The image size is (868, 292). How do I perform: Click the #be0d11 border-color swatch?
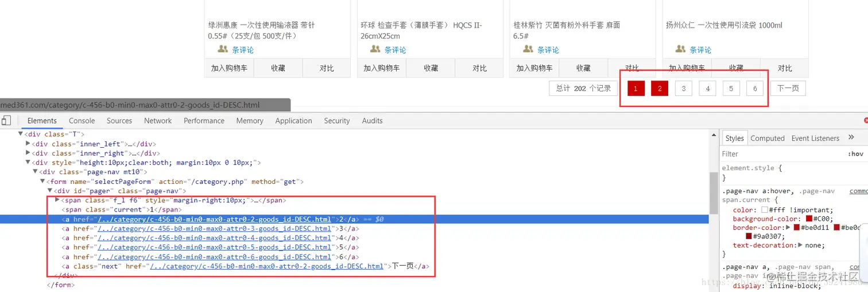[x=796, y=228]
